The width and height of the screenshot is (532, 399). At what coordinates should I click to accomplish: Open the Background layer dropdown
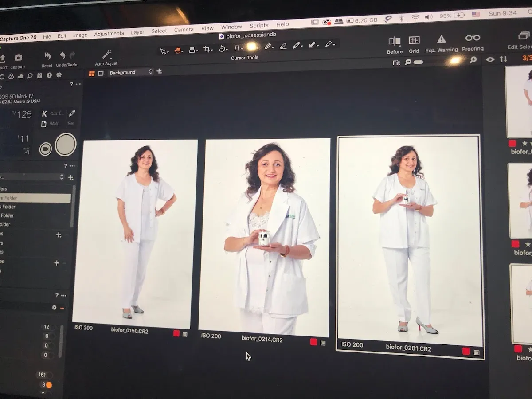(x=131, y=72)
